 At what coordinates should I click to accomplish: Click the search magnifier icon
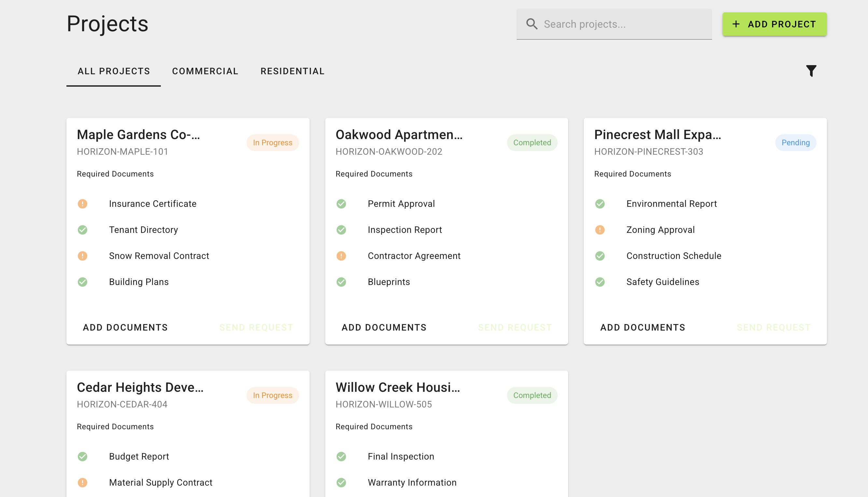coord(532,24)
